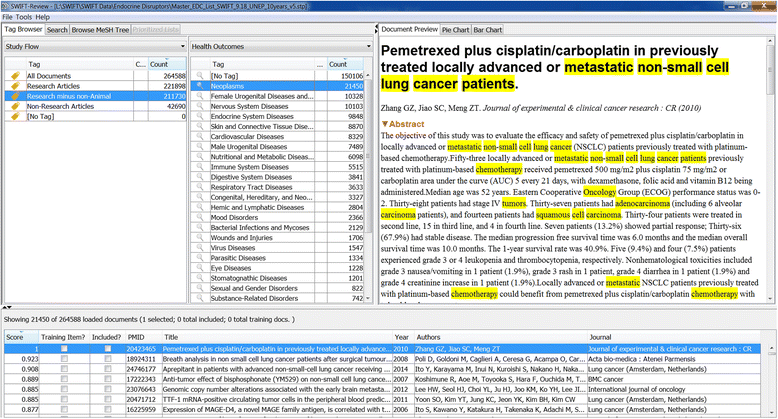Image resolution: width=778 pixels, height=419 pixels.
Task: Switch to the Browse MeSH Tree tab
Action: tap(100, 30)
